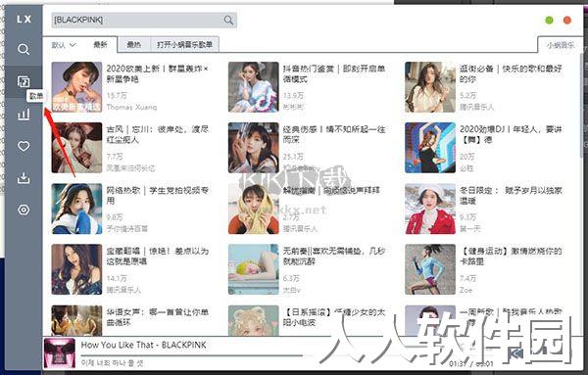The width and height of the screenshot is (588, 375).
Task: Click title 无前奏||喜欢无需铺垫
Action: pyautogui.click(x=334, y=257)
